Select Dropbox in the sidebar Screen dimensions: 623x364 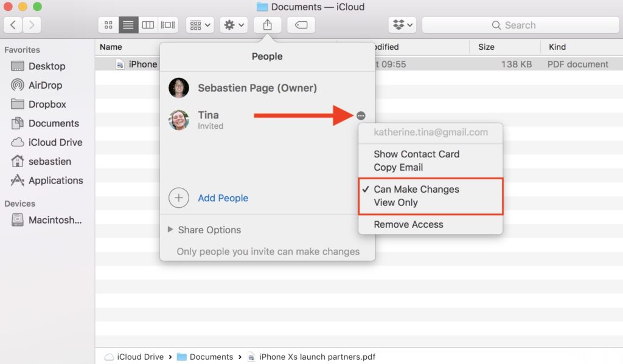[47, 105]
